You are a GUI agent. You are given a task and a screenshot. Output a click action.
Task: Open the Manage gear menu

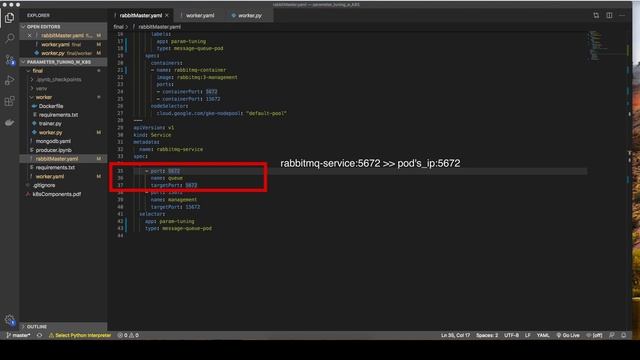click(x=9, y=320)
